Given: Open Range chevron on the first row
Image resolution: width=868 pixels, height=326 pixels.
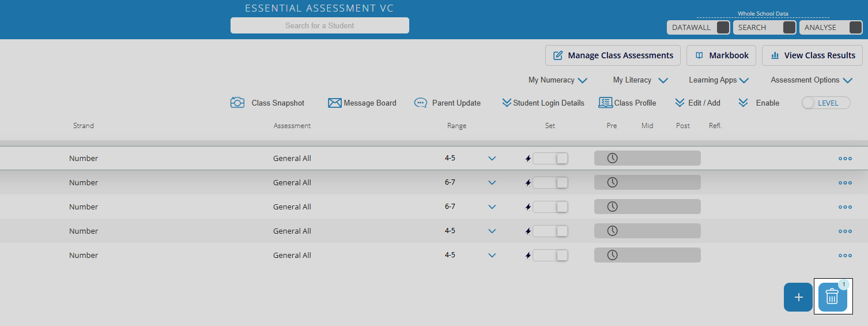Looking at the screenshot, I should [x=492, y=159].
